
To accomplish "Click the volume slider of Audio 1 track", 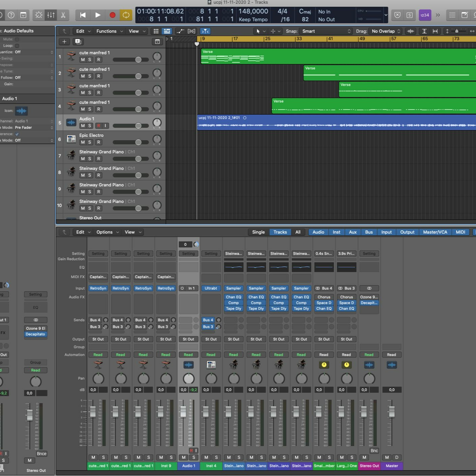I will point(131,126).
